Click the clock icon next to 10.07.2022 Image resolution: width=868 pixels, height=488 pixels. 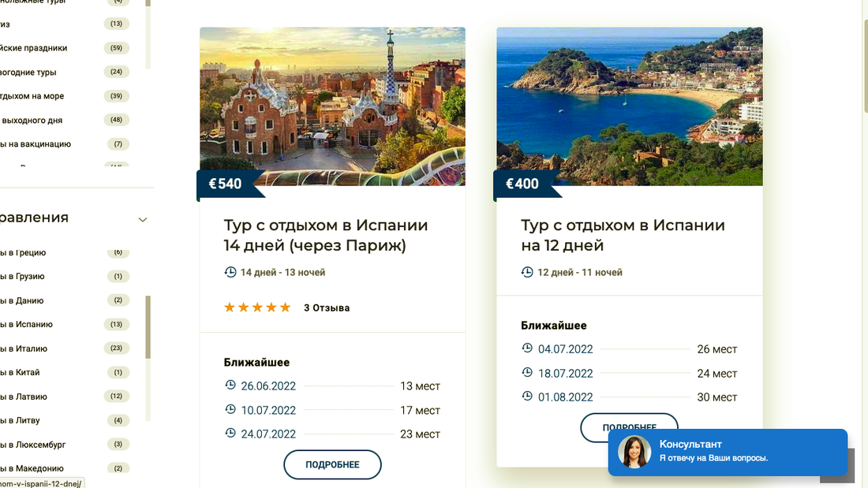[x=230, y=409]
